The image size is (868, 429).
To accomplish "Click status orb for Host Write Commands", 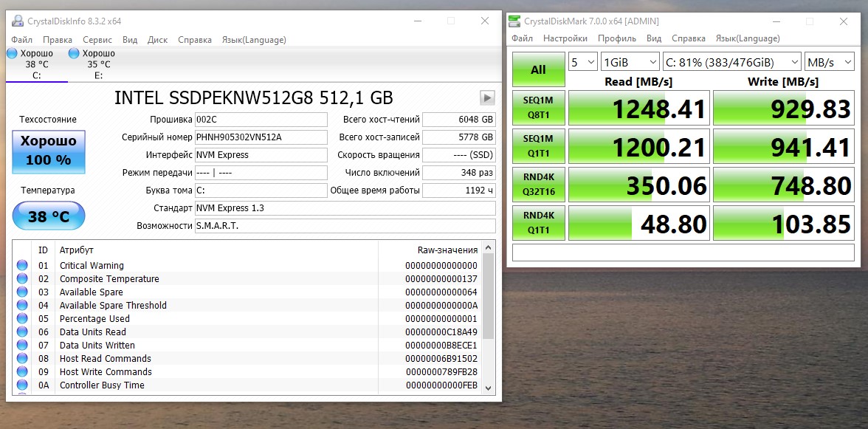I will coord(22,372).
